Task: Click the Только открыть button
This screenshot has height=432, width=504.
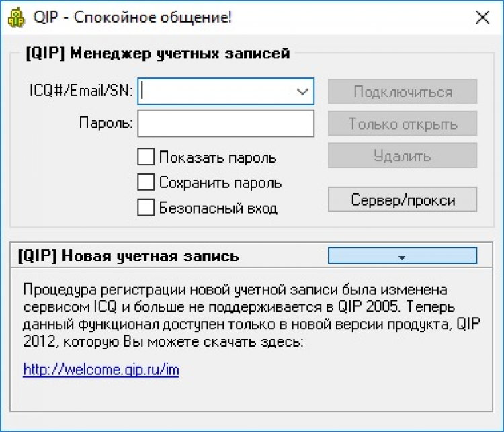Action: (x=403, y=124)
